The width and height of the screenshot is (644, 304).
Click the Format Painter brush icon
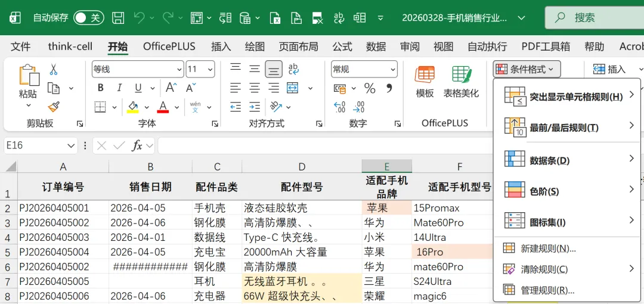(x=54, y=107)
